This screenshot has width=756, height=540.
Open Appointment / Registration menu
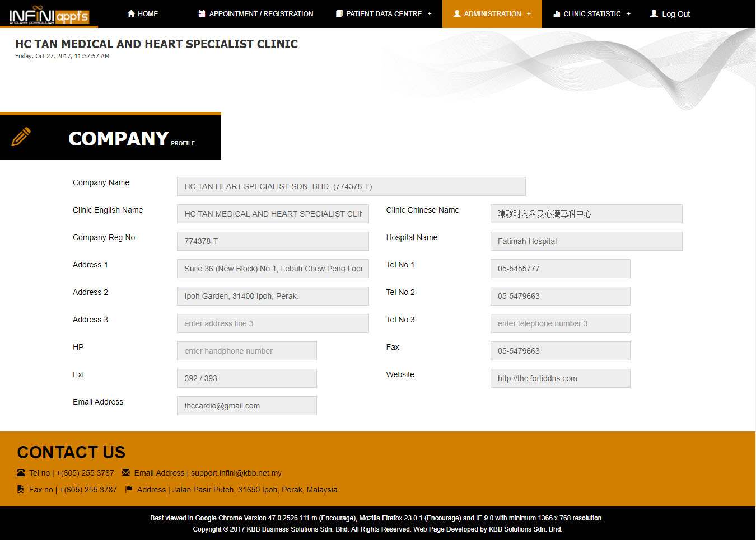point(256,13)
